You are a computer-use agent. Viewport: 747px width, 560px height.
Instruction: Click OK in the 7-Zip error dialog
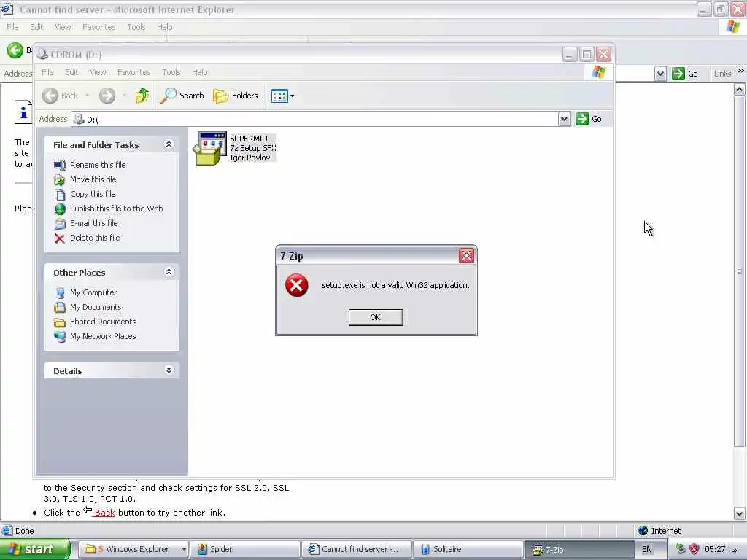[376, 317]
